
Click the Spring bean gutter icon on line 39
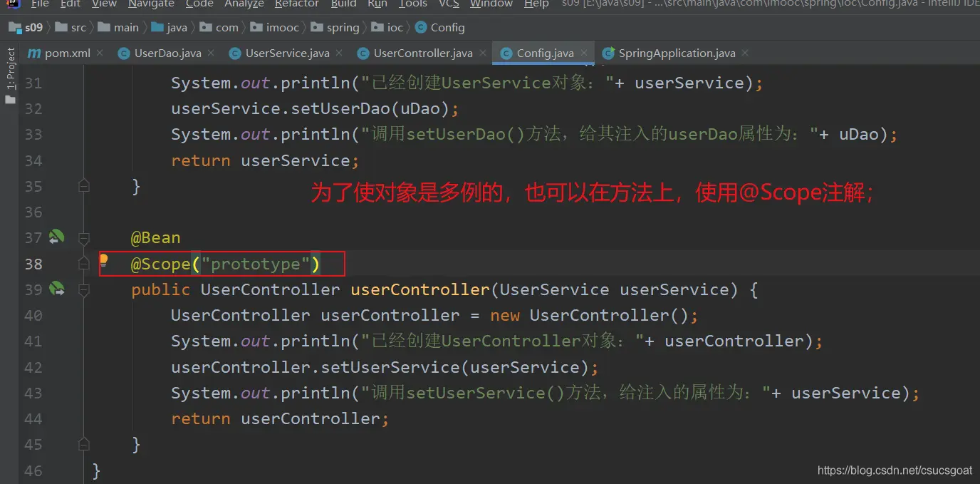pos(56,289)
